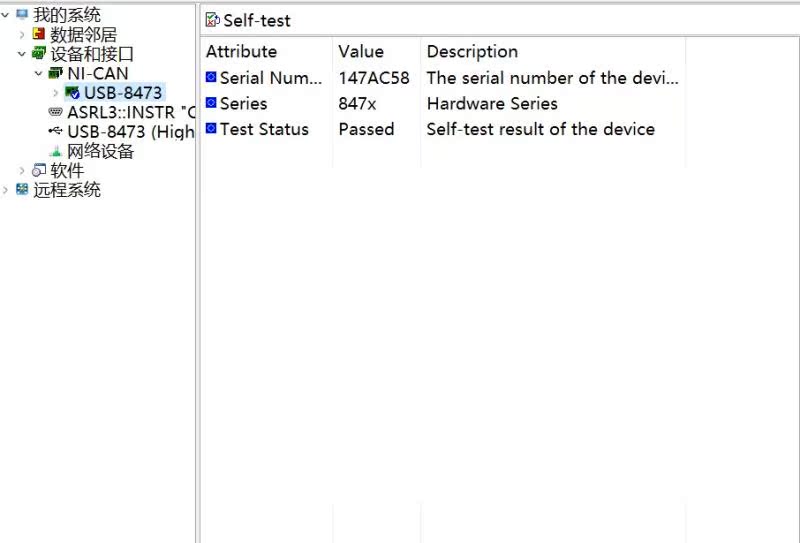Click the NI-CAN card icon
Viewport: 800px width, 543px height.
point(56,73)
